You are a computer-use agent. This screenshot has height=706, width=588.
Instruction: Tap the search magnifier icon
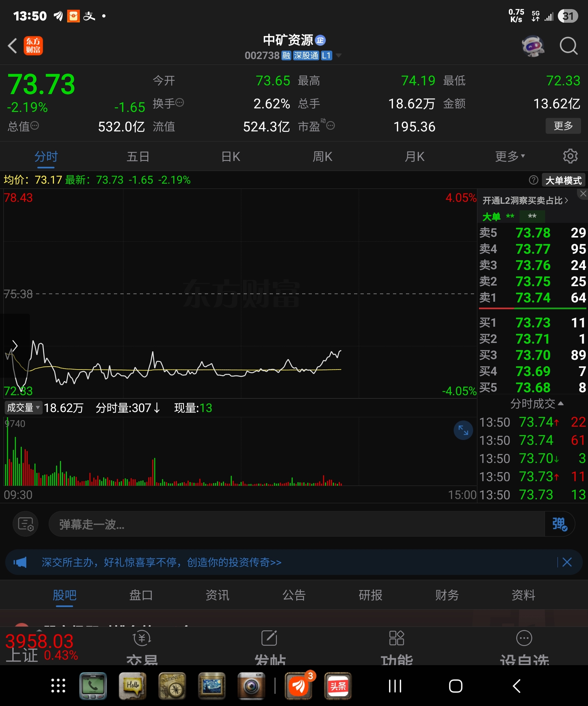click(569, 46)
